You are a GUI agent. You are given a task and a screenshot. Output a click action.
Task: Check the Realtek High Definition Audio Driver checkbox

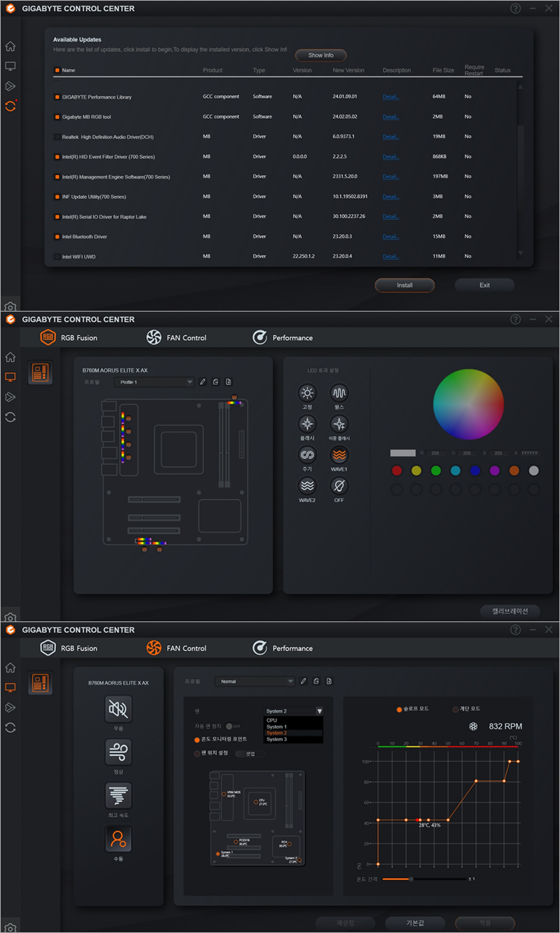57,136
